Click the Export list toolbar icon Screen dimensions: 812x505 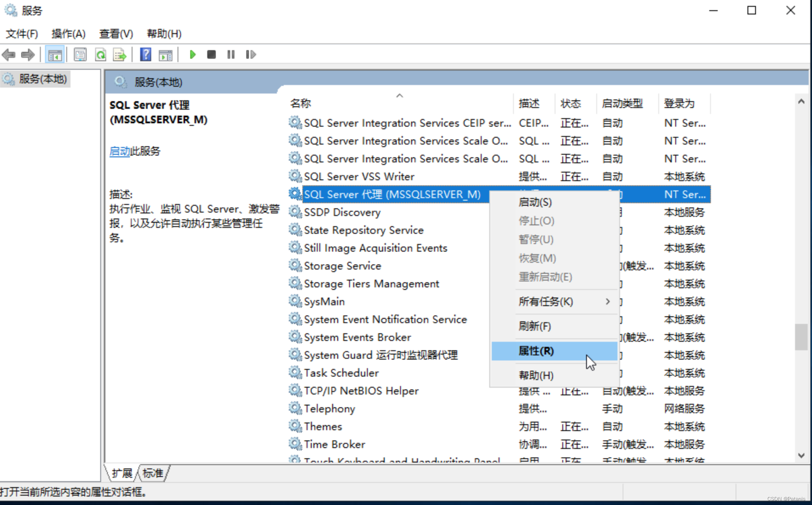pos(120,54)
